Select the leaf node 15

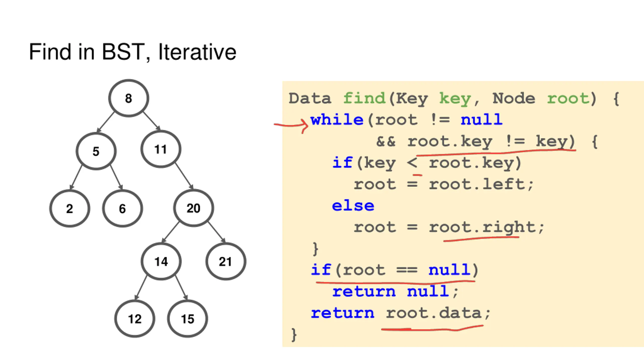click(188, 319)
